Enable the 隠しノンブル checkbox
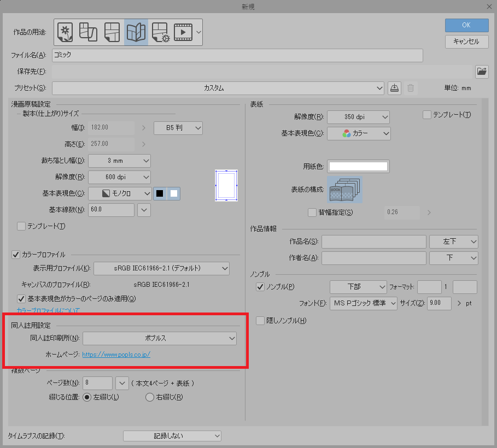Viewport: 497px width, 448px height. click(260, 321)
